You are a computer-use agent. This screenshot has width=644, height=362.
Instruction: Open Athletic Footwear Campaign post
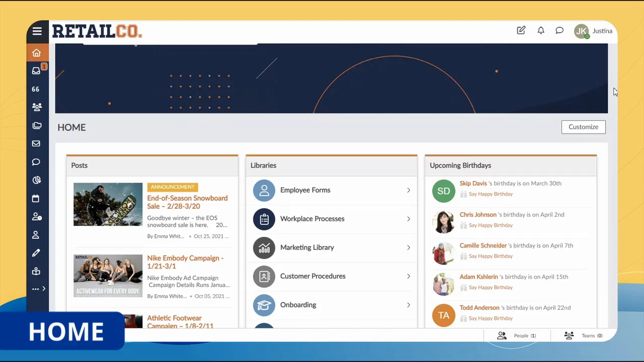(x=180, y=322)
